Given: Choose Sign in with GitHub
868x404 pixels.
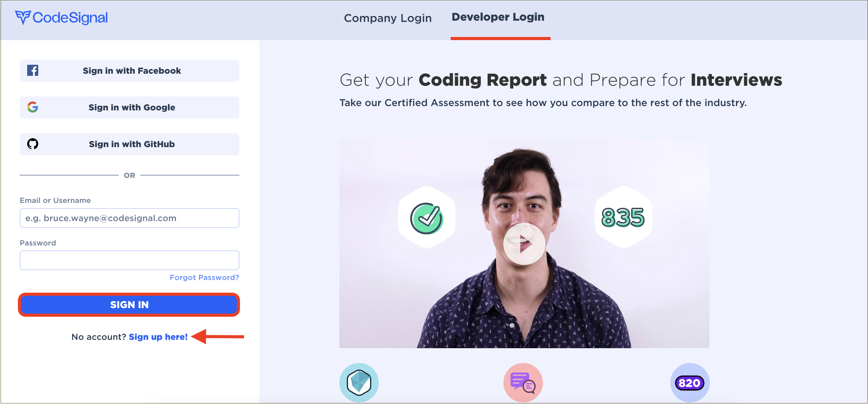Looking at the screenshot, I should [x=129, y=144].
